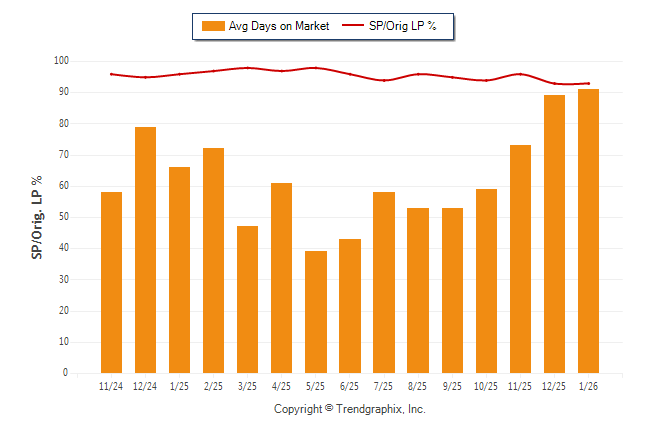Viewport: 646px width, 434px height.
Task: Click the 11/25 bar
Action: (520, 259)
